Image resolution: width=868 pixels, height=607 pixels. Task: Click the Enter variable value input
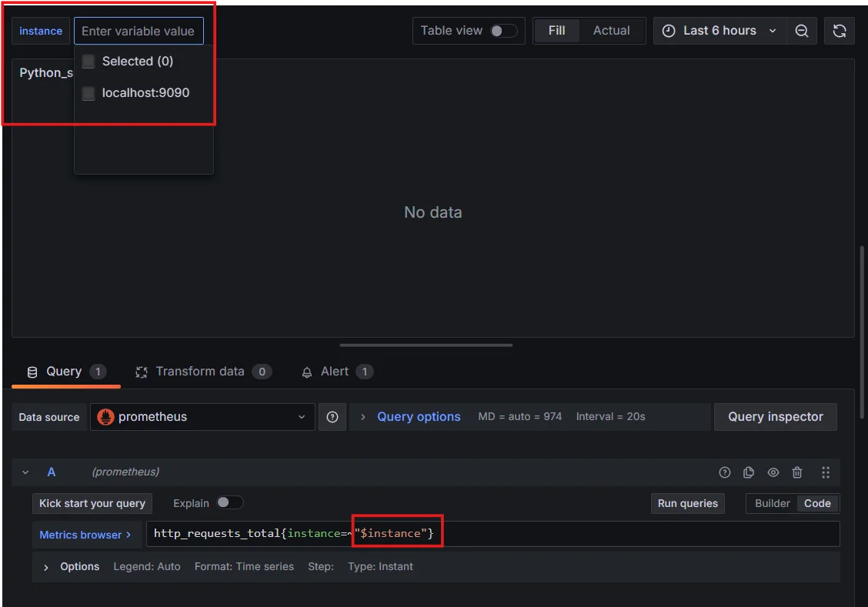click(139, 31)
